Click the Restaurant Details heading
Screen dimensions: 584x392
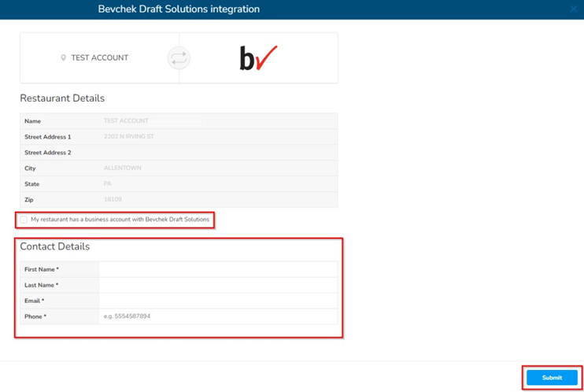[62, 98]
